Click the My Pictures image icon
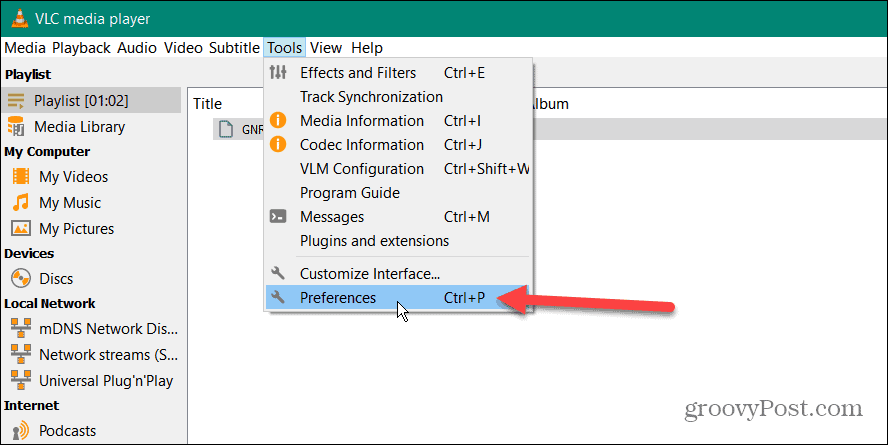The width and height of the screenshot is (888, 445). (x=21, y=229)
